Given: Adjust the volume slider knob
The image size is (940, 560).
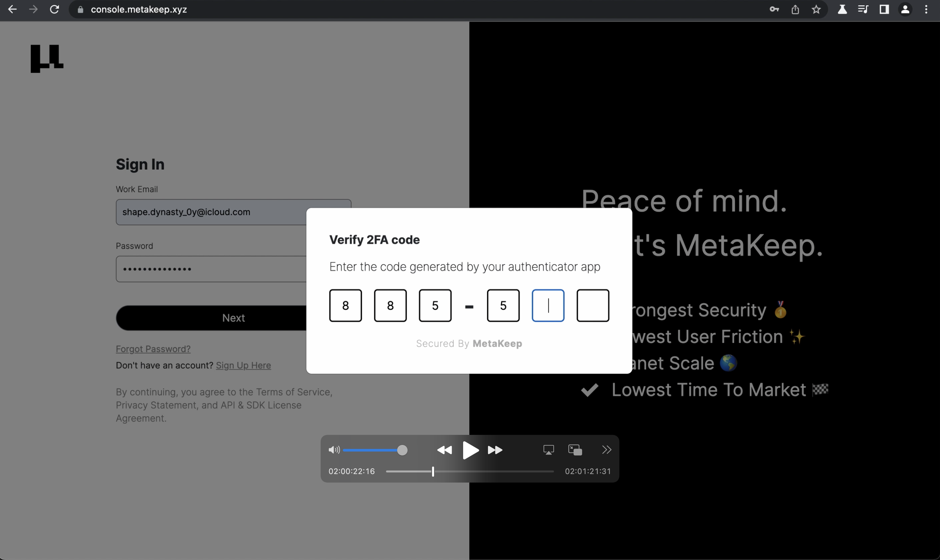Looking at the screenshot, I should click(x=402, y=450).
